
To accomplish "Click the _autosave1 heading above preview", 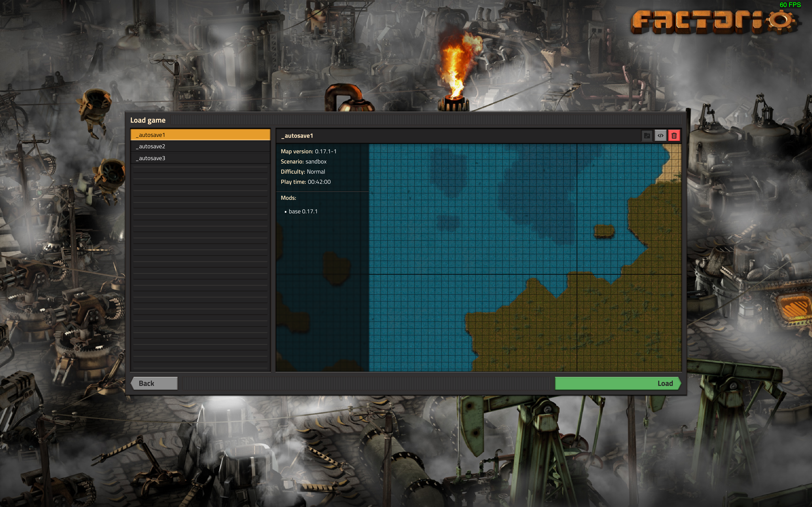I will [297, 136].
